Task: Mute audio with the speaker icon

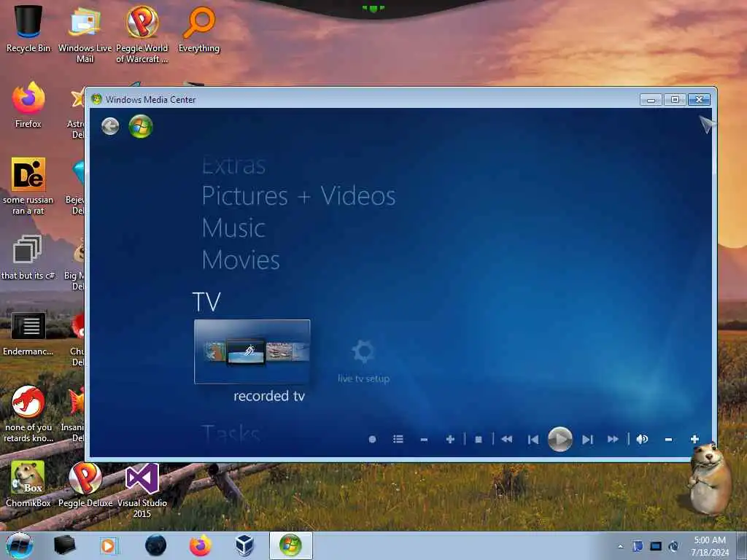Action: coord(642,439)
